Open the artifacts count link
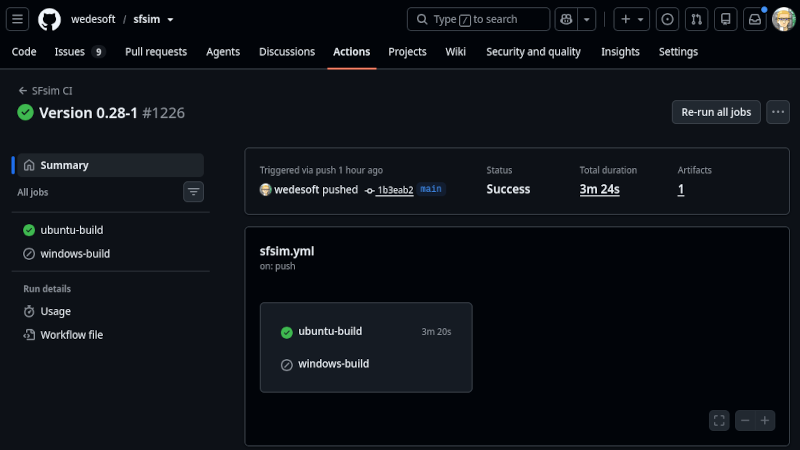 [x=681, y=189]
